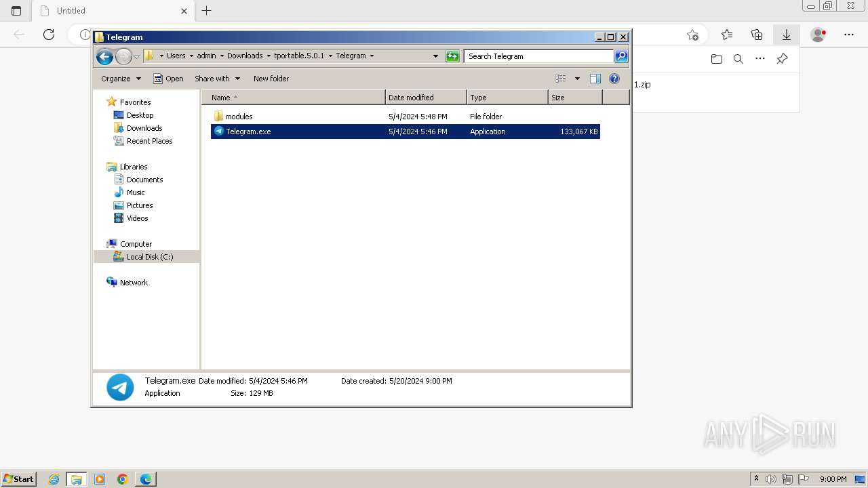Select the modules folder

tap(239, 117)
